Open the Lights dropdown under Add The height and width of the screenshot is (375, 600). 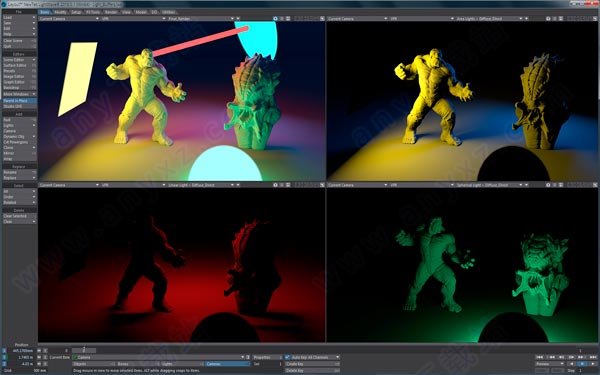click(20, 126)
